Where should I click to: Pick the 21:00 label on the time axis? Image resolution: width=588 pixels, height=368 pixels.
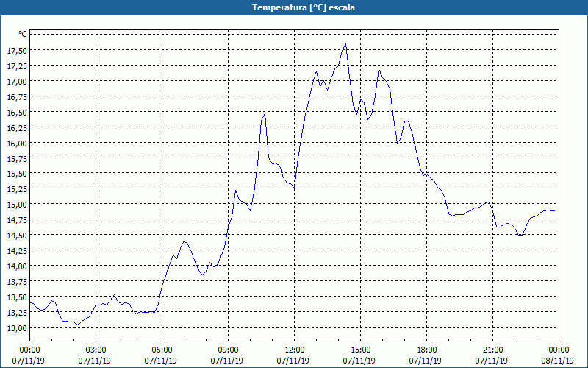[x=492, y=350]
